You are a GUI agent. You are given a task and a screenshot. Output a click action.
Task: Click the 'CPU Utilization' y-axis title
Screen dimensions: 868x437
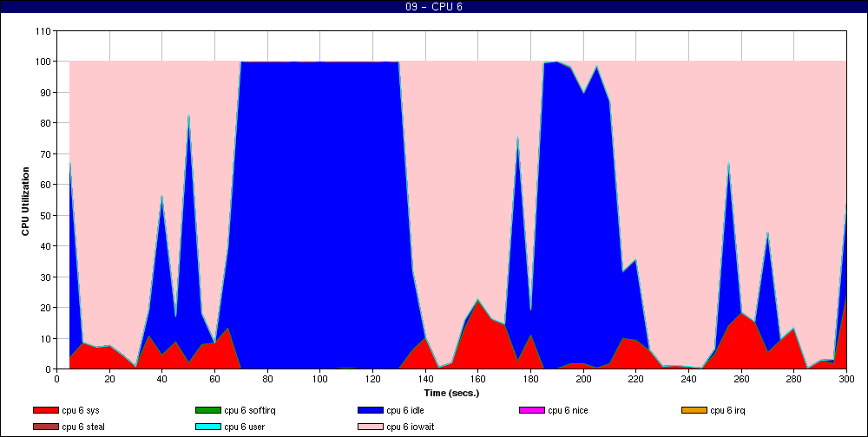(x=25, y=201)
